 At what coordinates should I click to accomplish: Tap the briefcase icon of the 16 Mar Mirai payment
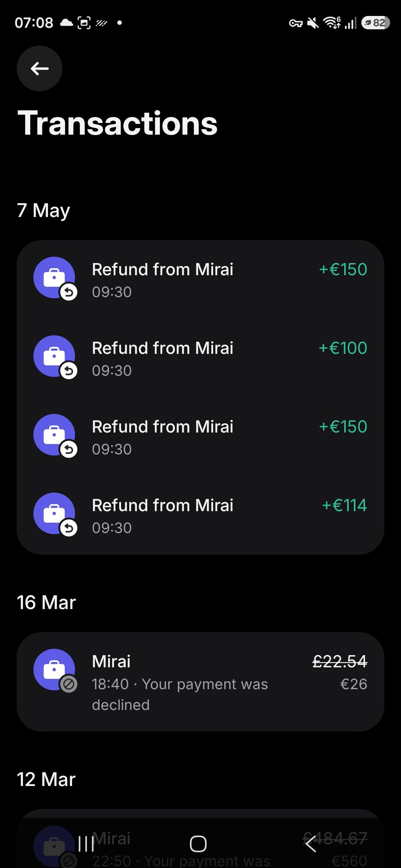click(54, 670)
